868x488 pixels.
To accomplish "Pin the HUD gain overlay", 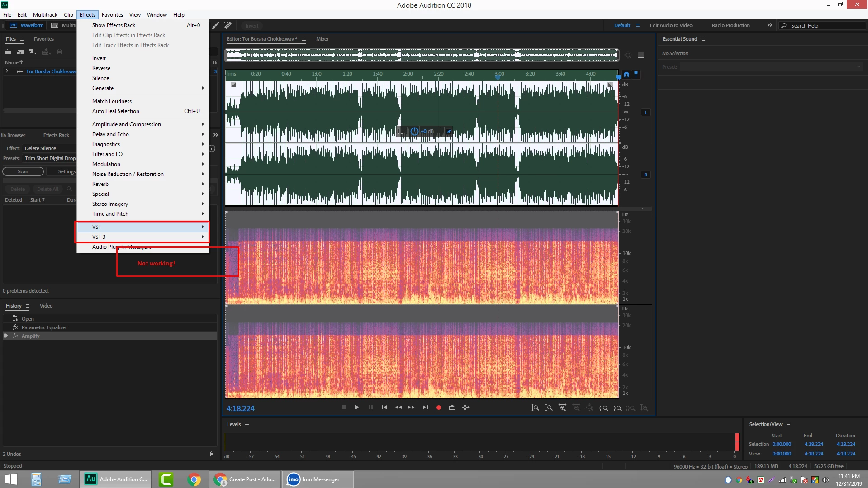I will 449,132.
